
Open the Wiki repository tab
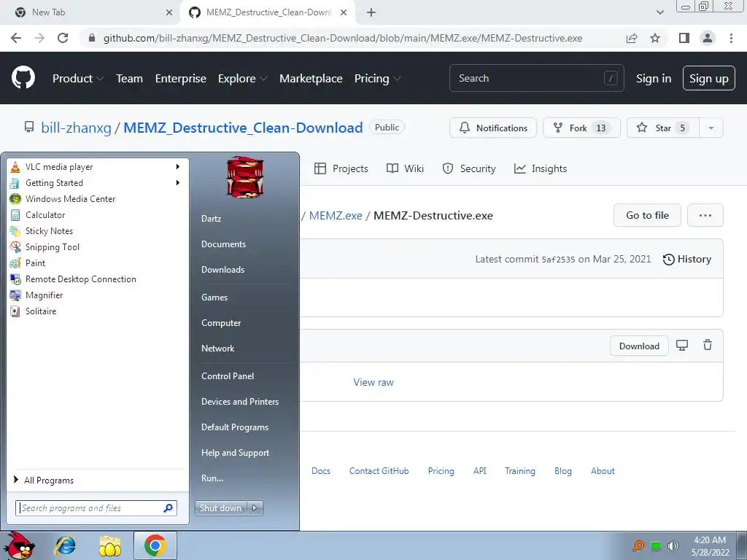(x=405, y=168)
